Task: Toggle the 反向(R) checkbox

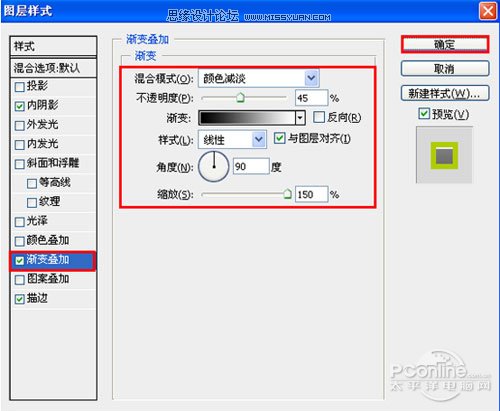Action: point(319,117)
